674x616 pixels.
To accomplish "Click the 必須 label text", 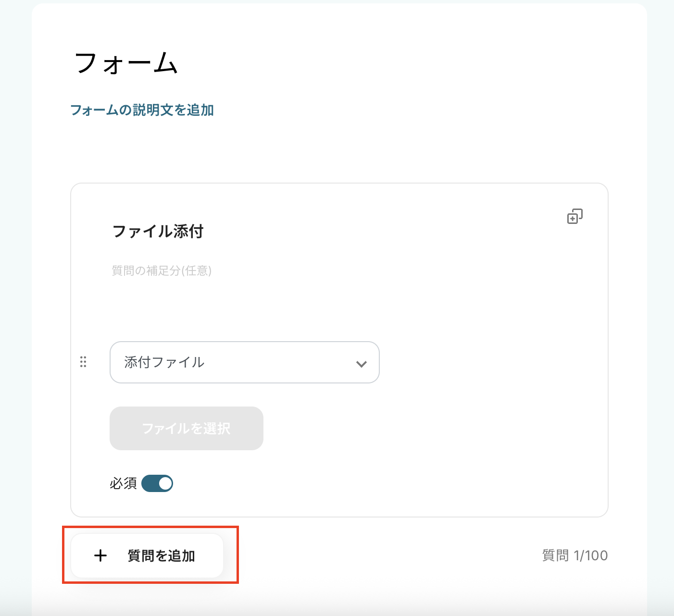I will [123, 483].
